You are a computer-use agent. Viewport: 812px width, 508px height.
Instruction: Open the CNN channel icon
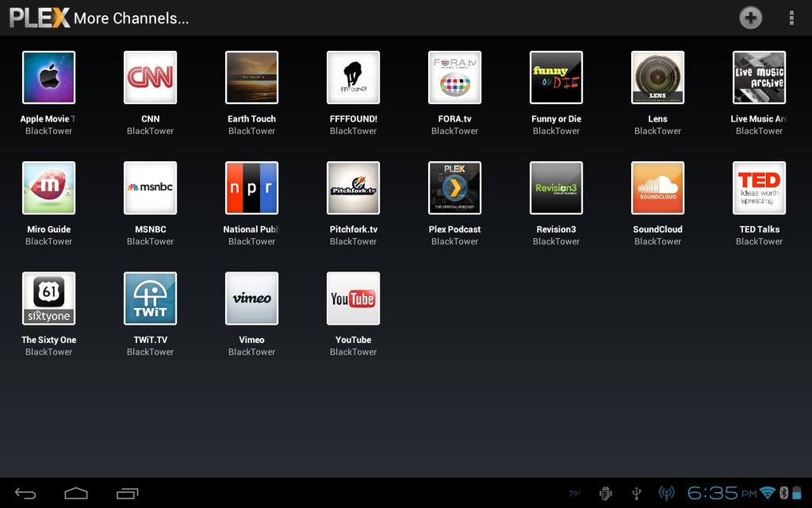coord(150,77)
